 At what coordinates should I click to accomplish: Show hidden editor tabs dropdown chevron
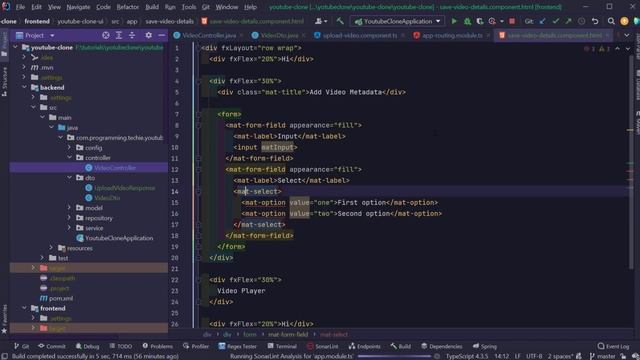(627, 36)
